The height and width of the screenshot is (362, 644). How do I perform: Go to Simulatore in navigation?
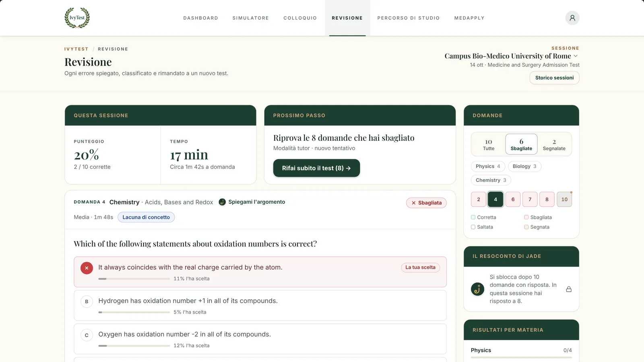click(x=251, y=18)
